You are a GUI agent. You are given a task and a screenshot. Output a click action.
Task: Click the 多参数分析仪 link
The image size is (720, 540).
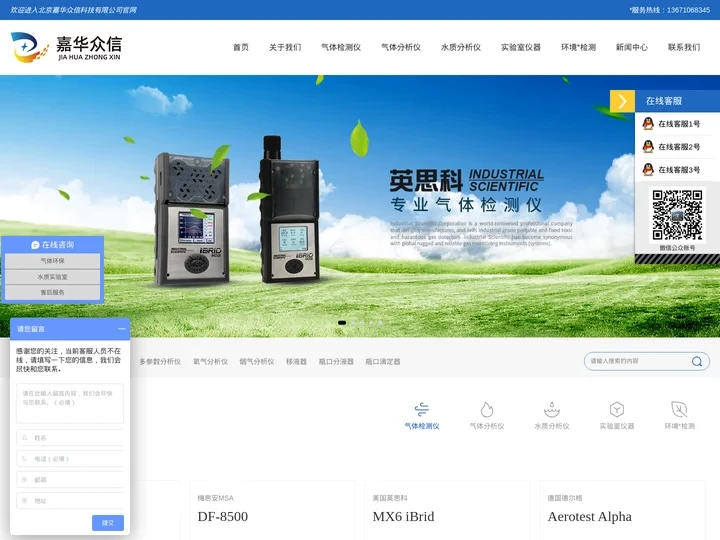click(160, 362)
